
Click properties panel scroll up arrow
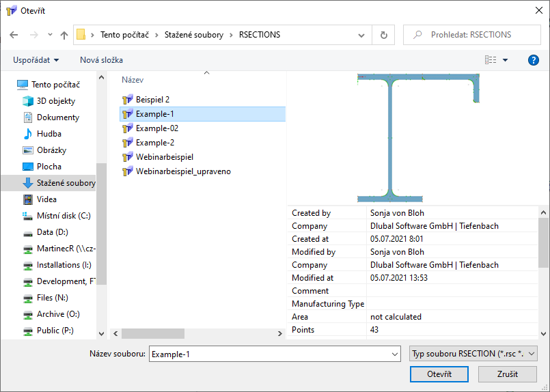[543, 212]
